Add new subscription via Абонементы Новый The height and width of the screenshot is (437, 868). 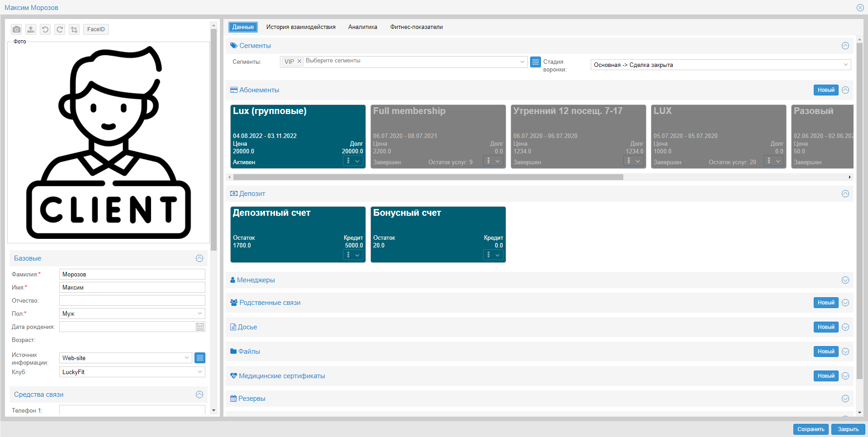(x=826, y=90)
